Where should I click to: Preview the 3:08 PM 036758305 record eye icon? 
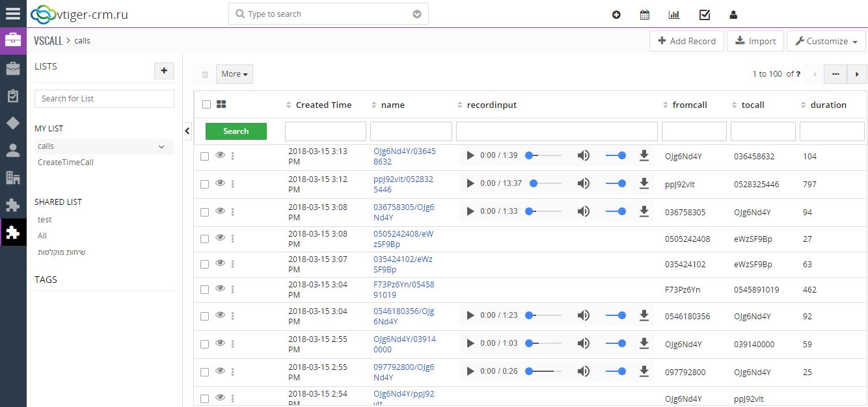220,211
